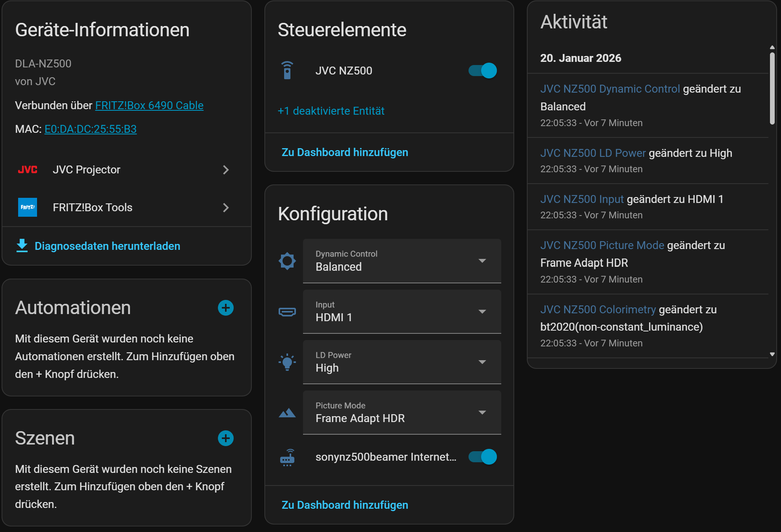Open the Dynamic Control dropdown
This screenshot has height=532, width=781.
click(402, 261)
